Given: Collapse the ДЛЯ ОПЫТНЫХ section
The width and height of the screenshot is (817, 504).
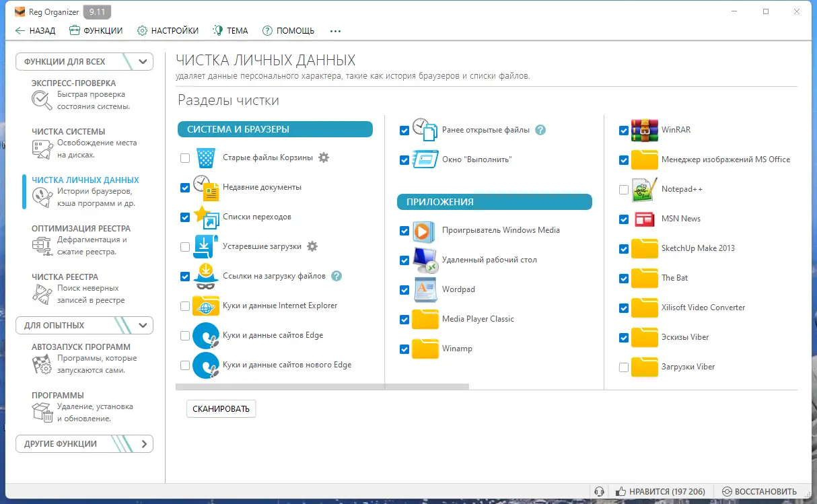Looking at the screenshot, I should [x=85, y=325].
